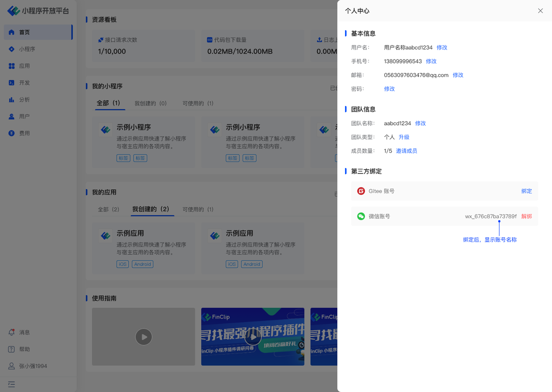
Task: Click 邀请成员 link
Action: (x=407, y=151)
